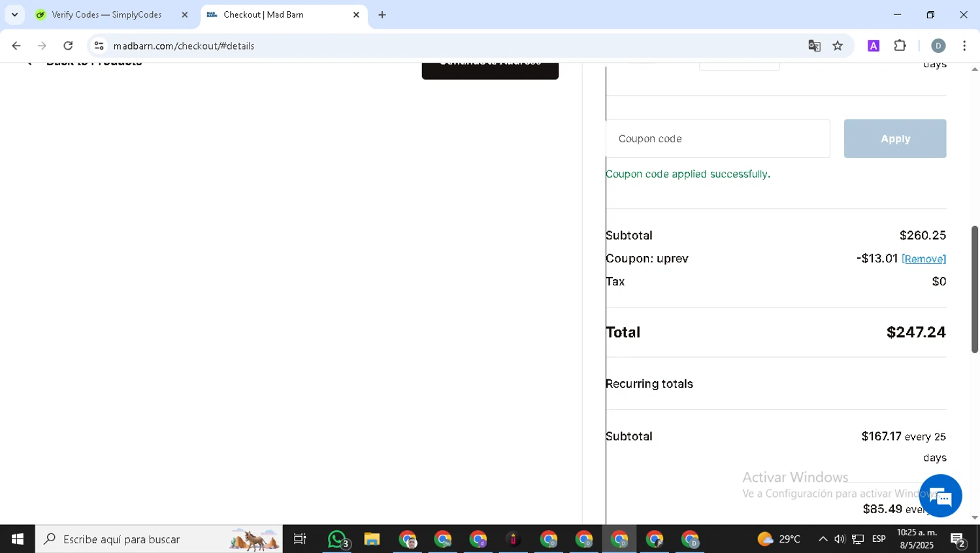Close the Verify Codes tab
This screenshot has width=980, height=553.
(x=184, y=14)
